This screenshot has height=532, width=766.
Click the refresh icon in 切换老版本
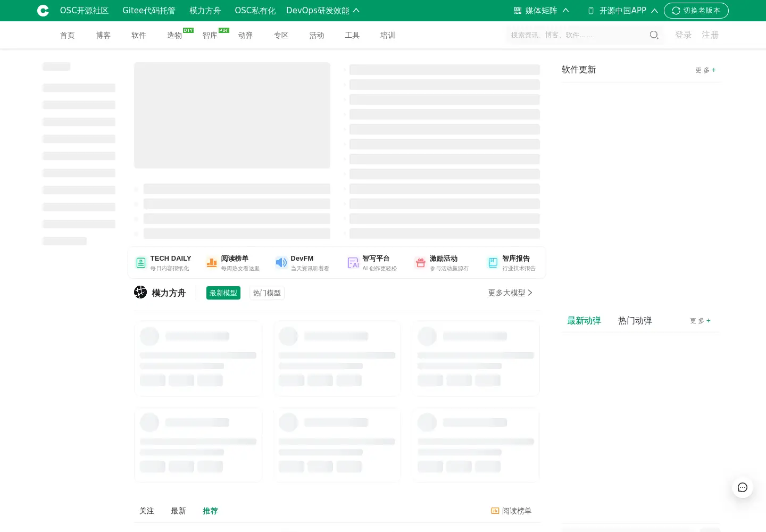(676, 11)
